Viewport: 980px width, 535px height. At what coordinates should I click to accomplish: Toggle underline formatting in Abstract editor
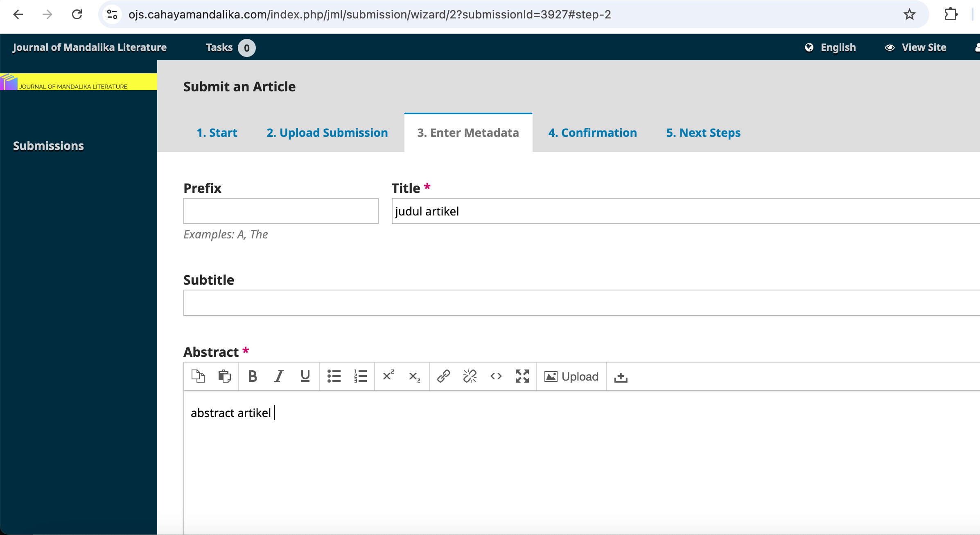click(x=305, y=376)
